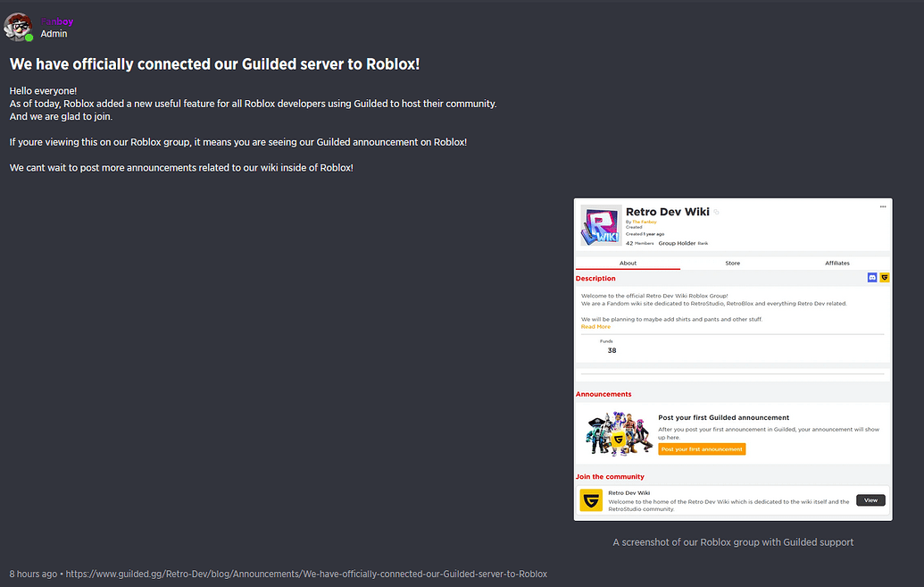Click the Retro Dev Wiki group logo
The width and height of the screenshot is (924, 587).
point(599,225)
